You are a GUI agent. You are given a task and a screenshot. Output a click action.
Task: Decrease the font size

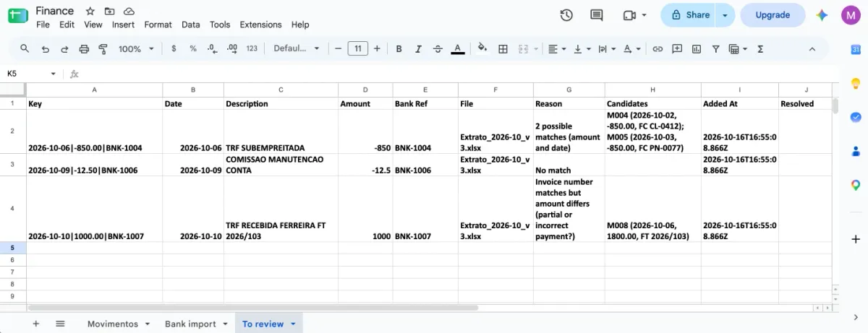tap(338, 48)
